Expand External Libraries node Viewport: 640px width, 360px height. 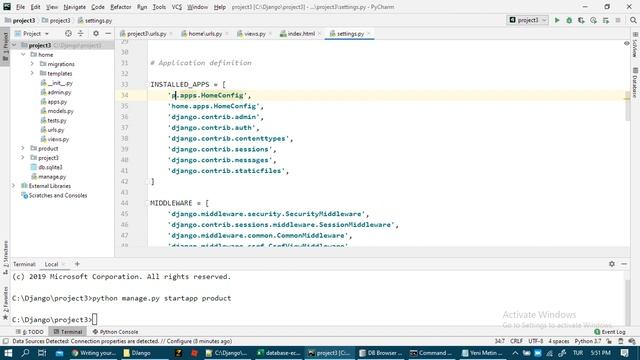tap(13, 186)
